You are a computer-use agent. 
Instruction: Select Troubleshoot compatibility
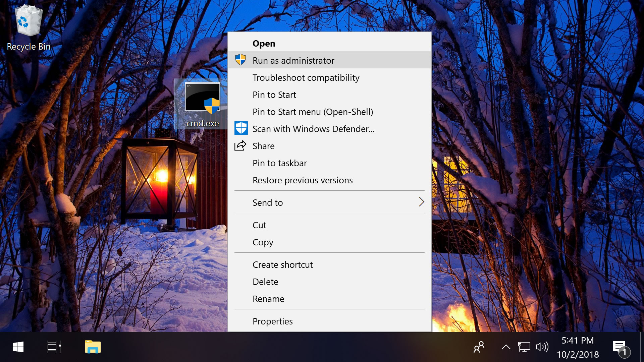[x=306, y=78]
